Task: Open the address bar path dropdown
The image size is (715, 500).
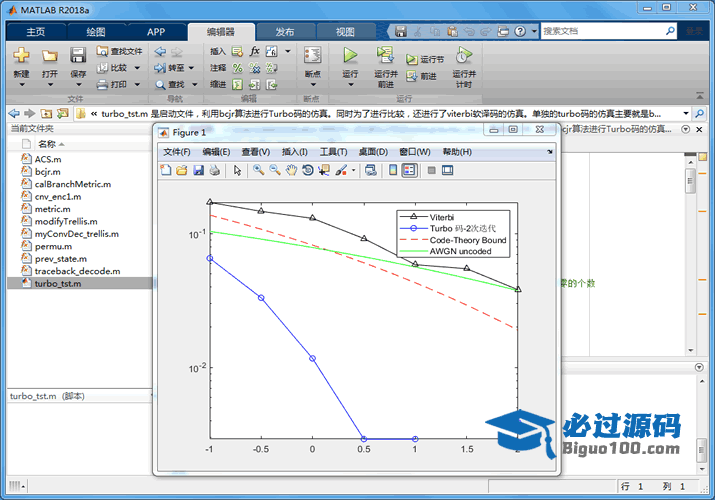Action: point(685,113)
